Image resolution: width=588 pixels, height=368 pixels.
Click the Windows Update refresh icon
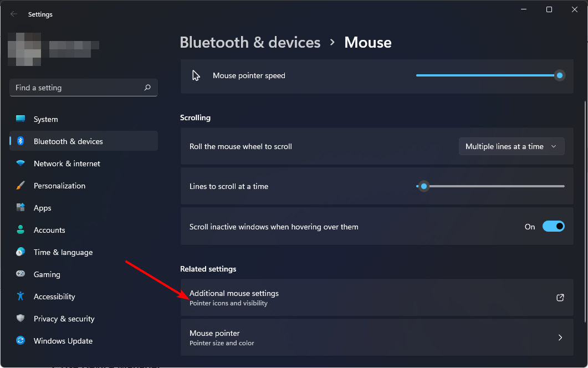[x=21, y=341]
